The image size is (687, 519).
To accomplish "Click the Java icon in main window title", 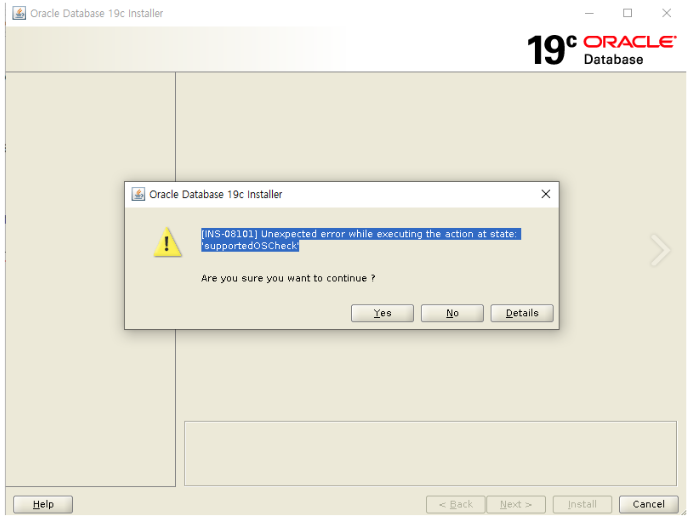I will (19, 13).
